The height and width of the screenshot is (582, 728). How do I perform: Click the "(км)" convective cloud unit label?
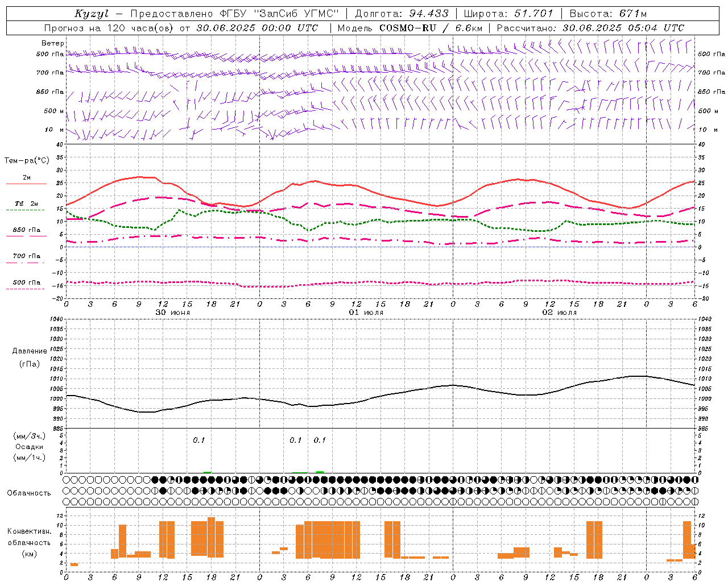(x=30, y=554)
